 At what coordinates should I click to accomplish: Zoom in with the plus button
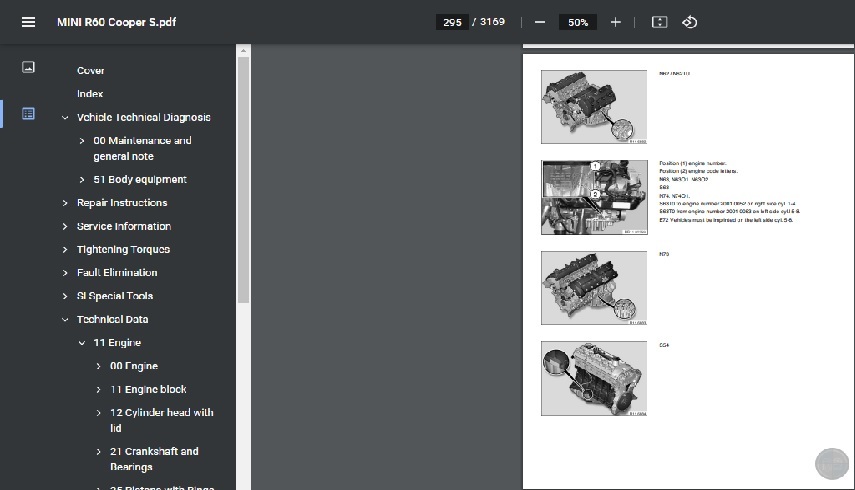point(616,22)
